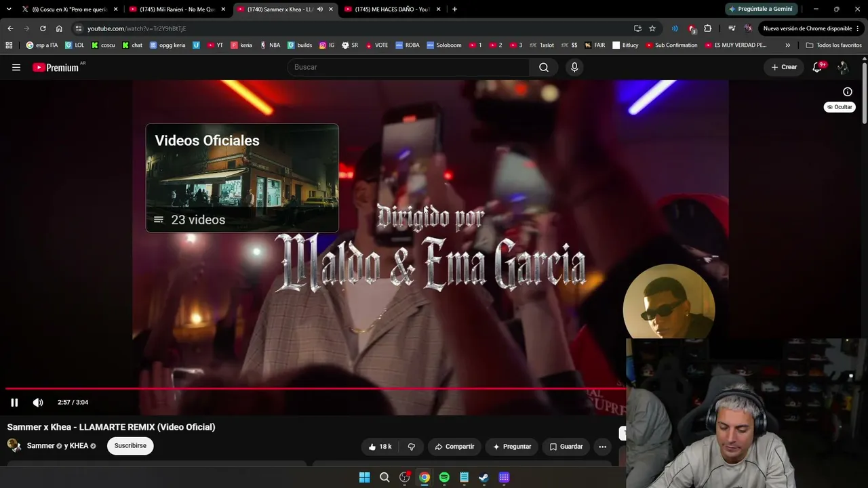The image size is (868, 488).
Task: Open more actions three-dot menu
Action: (602, 447)
